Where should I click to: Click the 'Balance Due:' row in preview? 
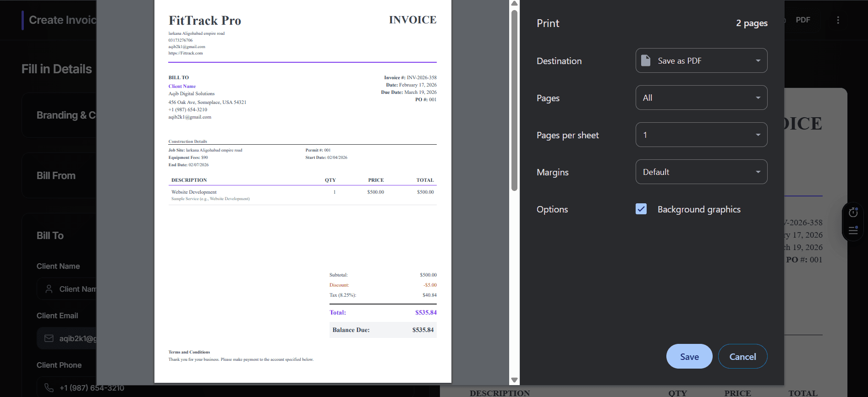click(383, 330)
